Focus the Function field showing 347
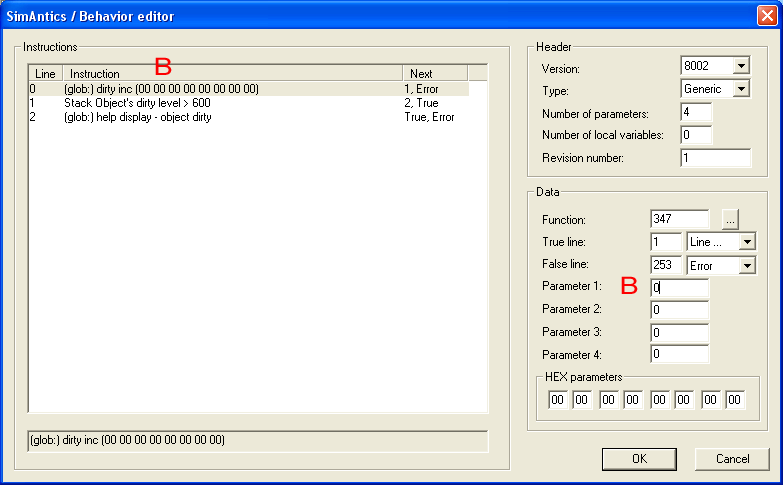783x485 pixels. tap(680, 219)
